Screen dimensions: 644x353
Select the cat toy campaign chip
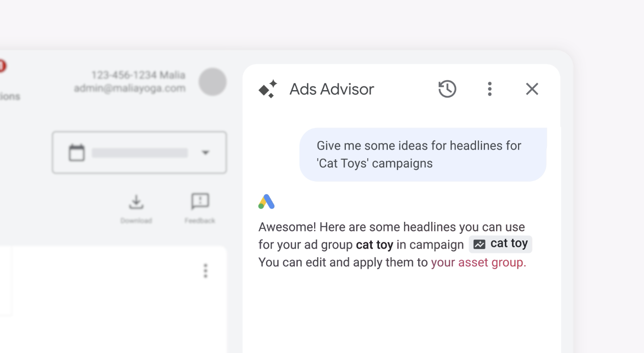(x=500, y=243)
